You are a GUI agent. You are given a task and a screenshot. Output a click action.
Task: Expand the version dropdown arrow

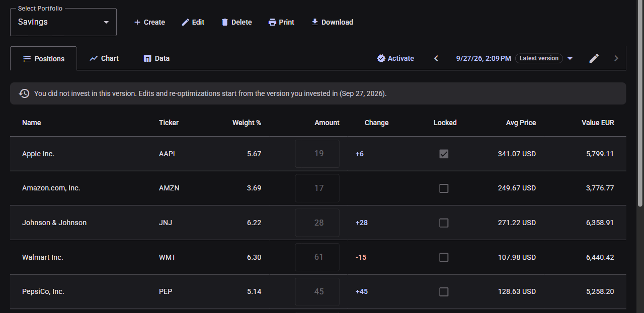[570, 58]
